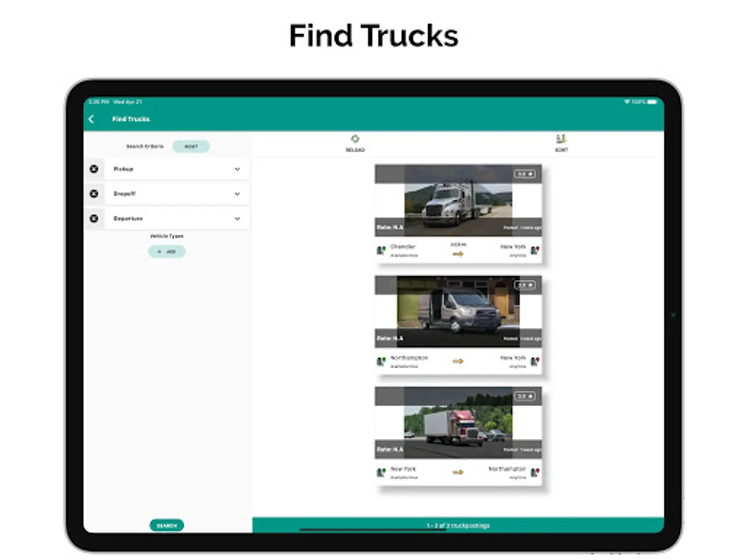This screenshot has height=560, width=747.
Task: Click the Find Trucks header title
Action: pos(131,119)
